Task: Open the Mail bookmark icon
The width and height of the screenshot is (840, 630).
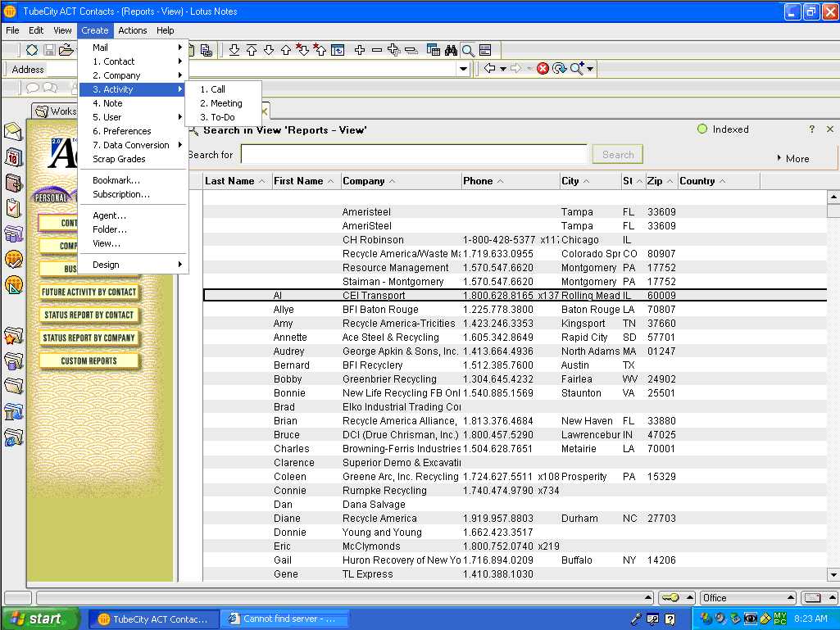Action: tap(13, 132)
